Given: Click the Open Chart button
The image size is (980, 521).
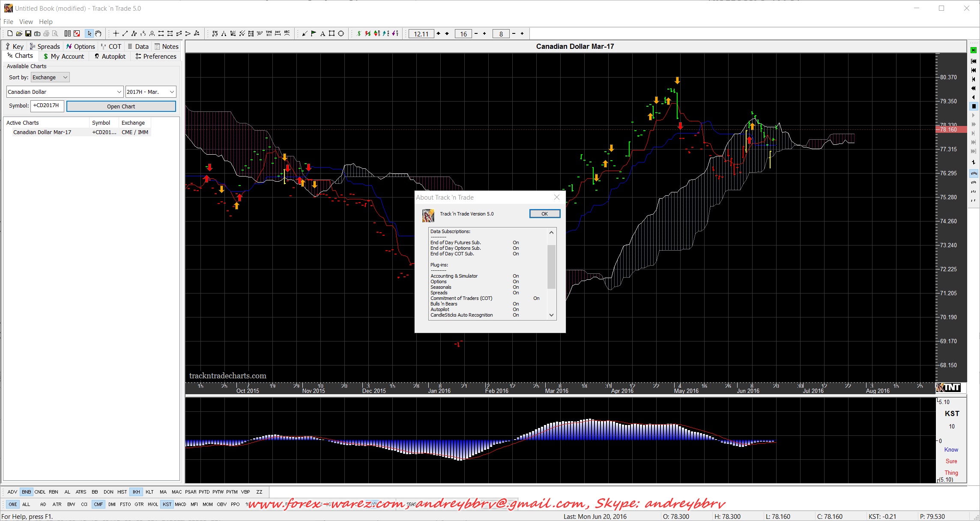Looking at the screenshot, I should coord(121,106).
